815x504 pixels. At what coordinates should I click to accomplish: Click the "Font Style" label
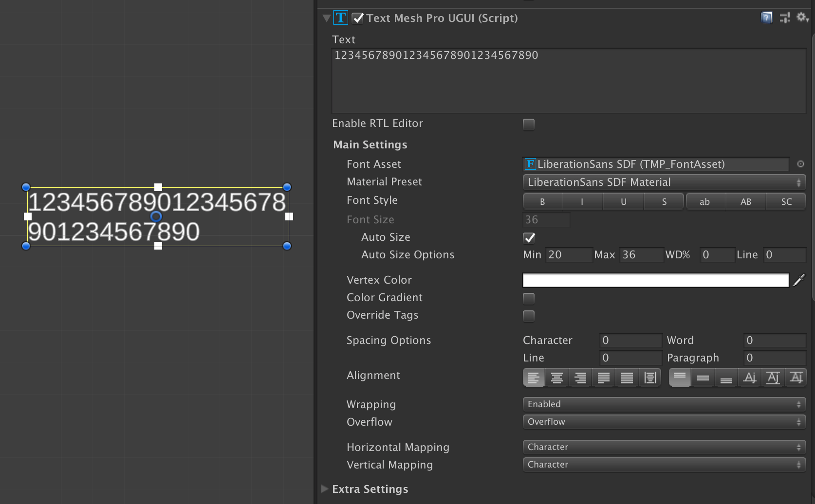tap(372, 200)
